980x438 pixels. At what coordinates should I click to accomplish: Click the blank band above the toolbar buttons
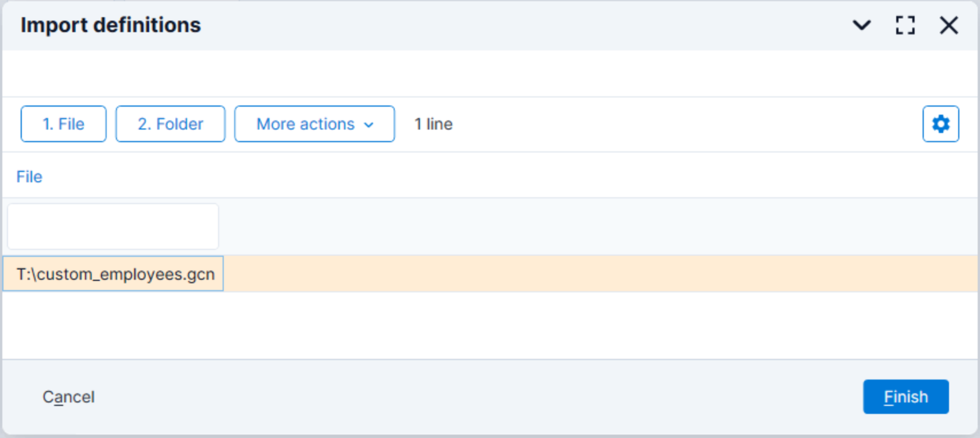(x=489, y=73)
